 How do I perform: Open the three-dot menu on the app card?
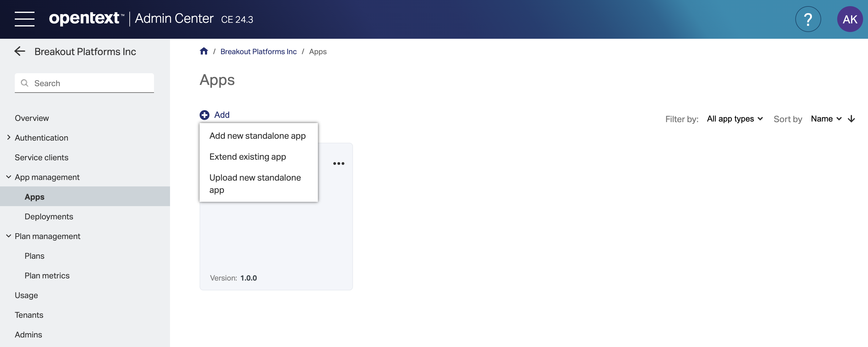pyautogui.click(x=339, y=163)
